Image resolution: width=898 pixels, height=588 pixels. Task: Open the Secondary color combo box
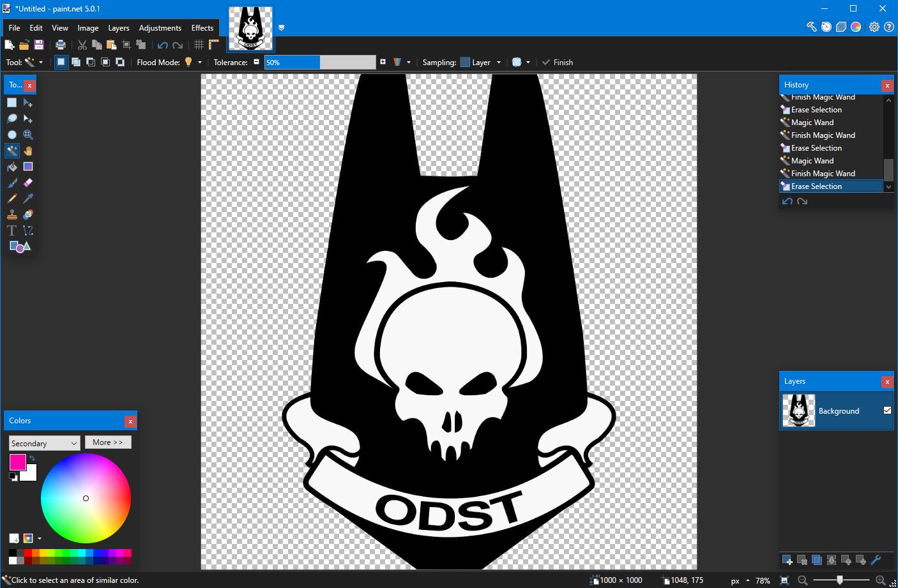(44, 443)
